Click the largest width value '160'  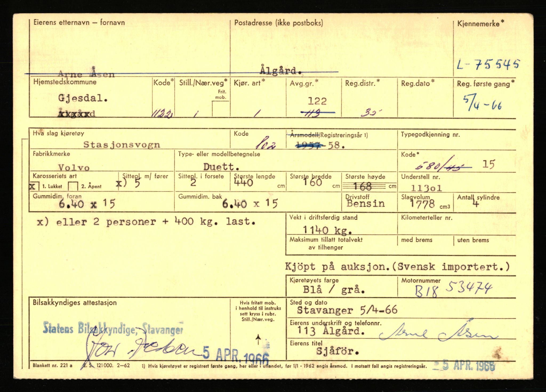[312, 182]
